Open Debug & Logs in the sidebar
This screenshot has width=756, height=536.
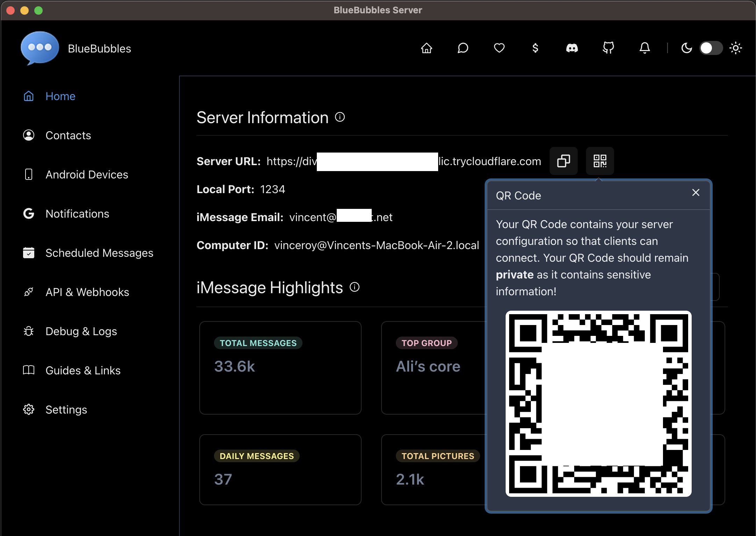point(70,331)
